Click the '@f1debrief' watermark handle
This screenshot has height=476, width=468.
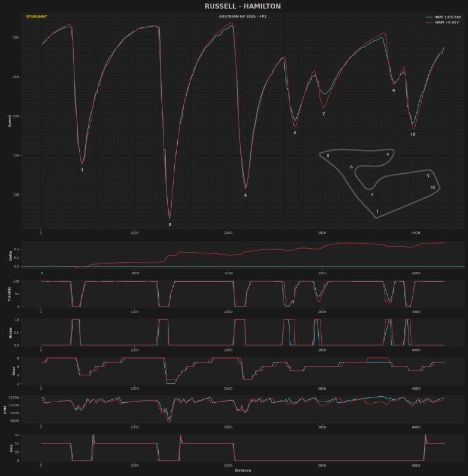(36, 17)
